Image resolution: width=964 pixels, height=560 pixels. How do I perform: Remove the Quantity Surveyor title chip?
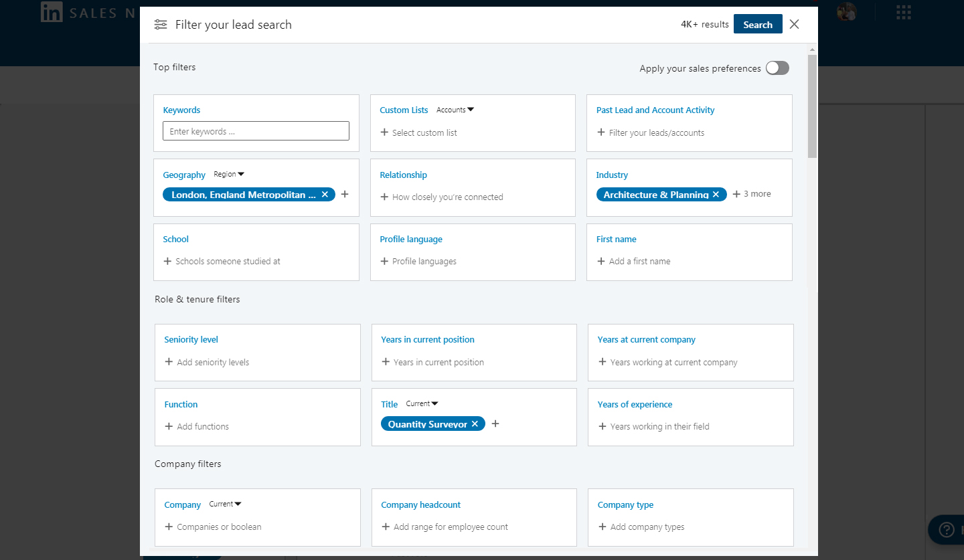pos(475,424)
